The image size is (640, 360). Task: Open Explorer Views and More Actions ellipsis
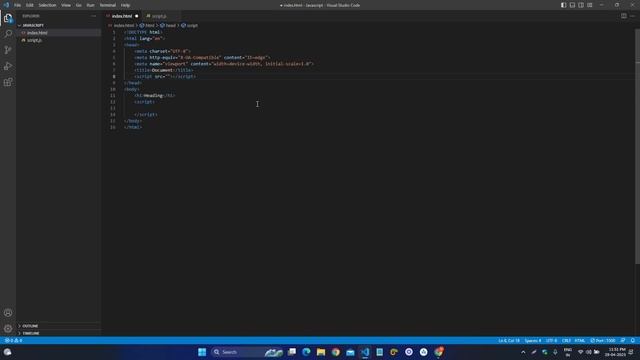(x=93, y=16)
